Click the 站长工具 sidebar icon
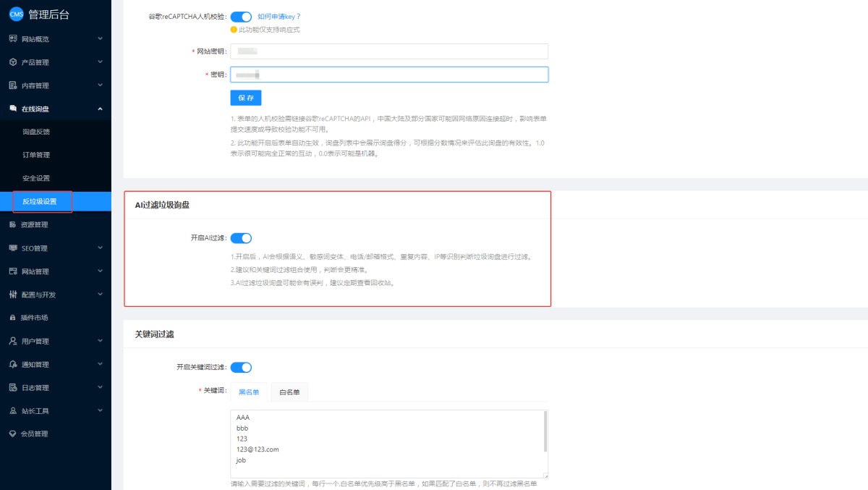 click(x=13, y=410)
